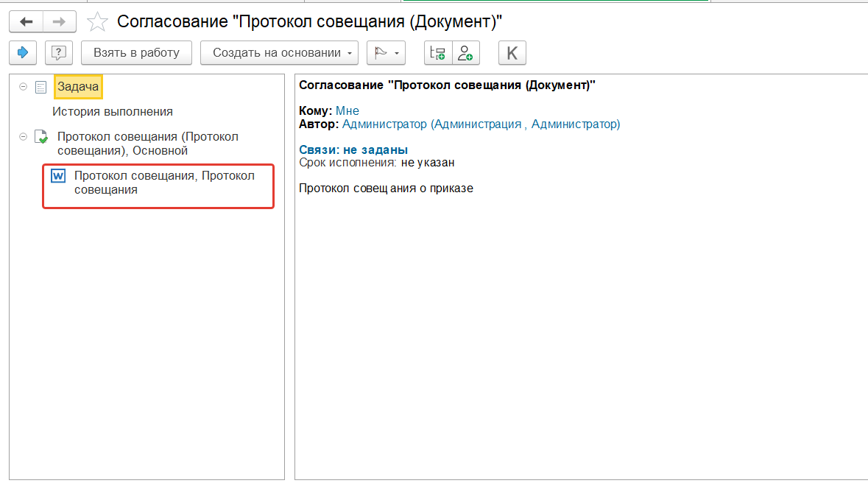Screen dimensions: 868x486
Task: Click the forward navigation arrow
Action: click(60, 22)
